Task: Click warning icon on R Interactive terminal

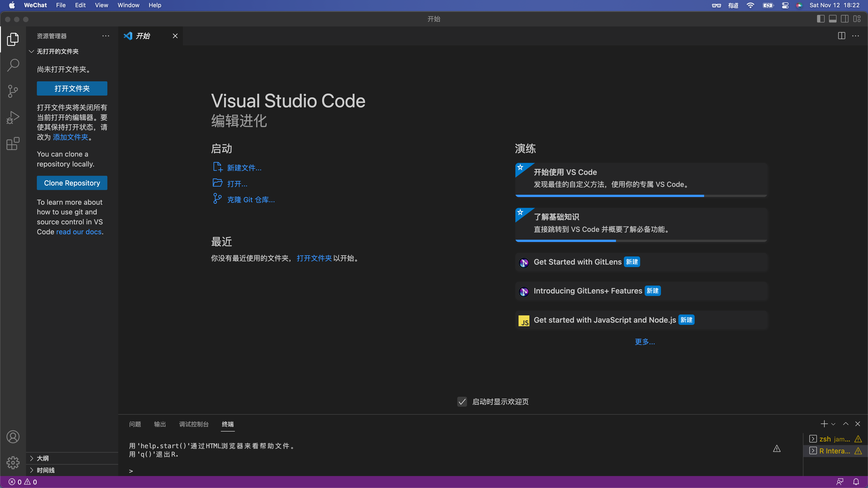Action: pyautogui.click(x=858, y=451)
